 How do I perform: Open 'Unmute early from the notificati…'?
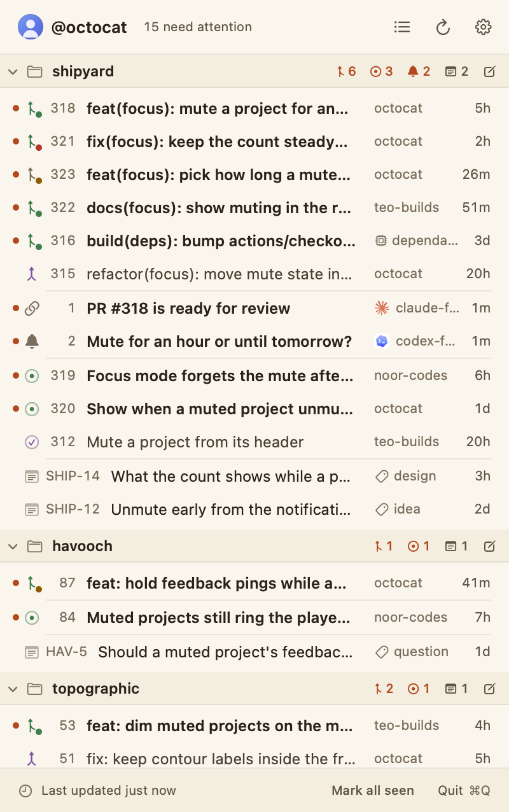[x=231, y=509]
